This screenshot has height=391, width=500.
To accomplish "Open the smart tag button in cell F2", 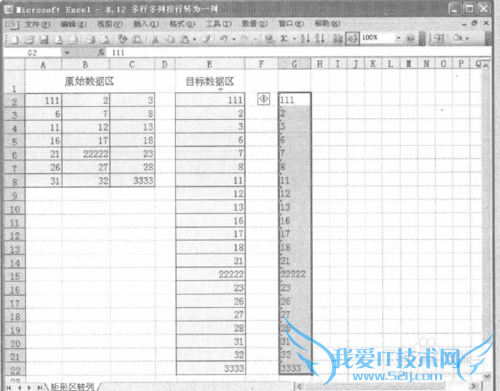I will pyautogui.click(x=264, y=99).
